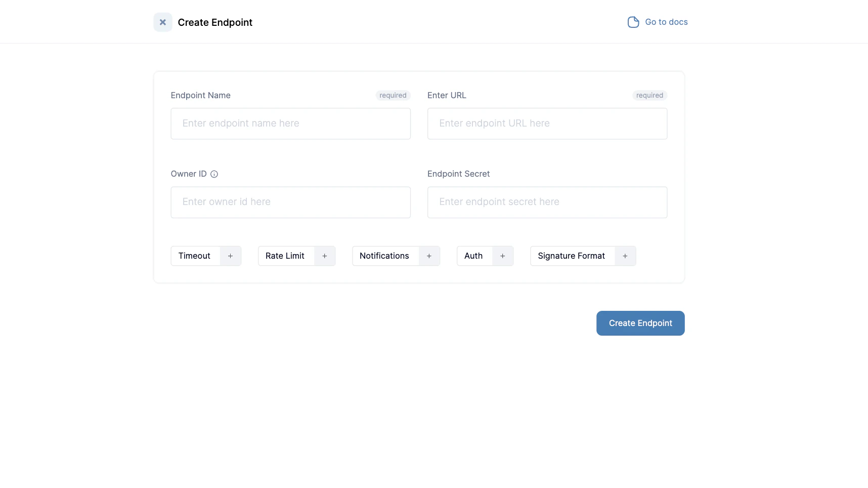Click the plus icon next to Auth
Image resolution: width=868 pixels, height=488 pixels.
click(x=502, y=256)
